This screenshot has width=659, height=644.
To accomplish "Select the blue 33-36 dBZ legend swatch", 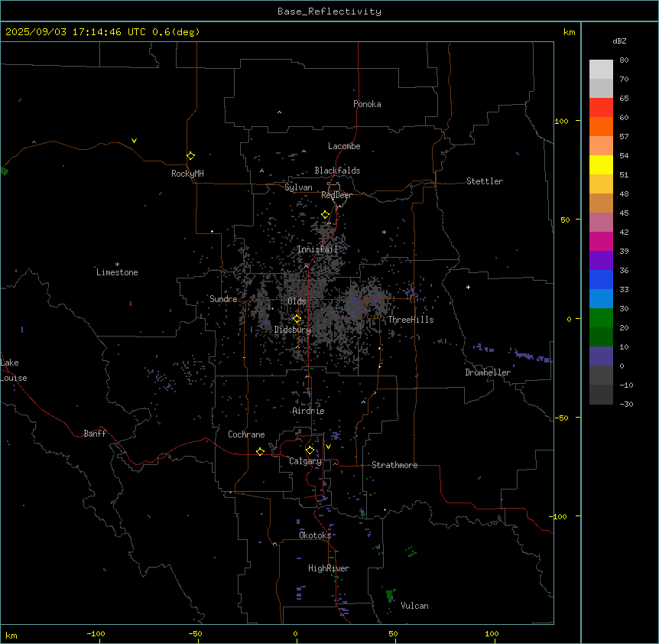I will tap(601, 279).
